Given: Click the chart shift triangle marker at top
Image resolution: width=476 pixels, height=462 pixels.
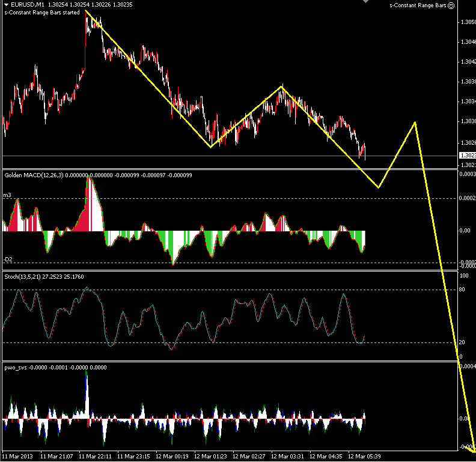Looking at the screenshot, I should point(365,2).
